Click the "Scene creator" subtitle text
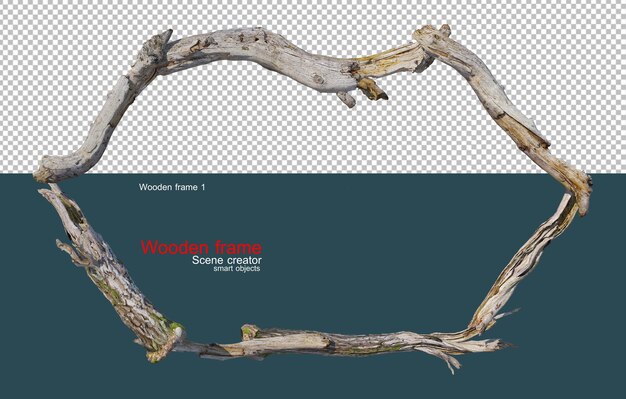Viewport: 626px width, 399px height. point(227,260)
